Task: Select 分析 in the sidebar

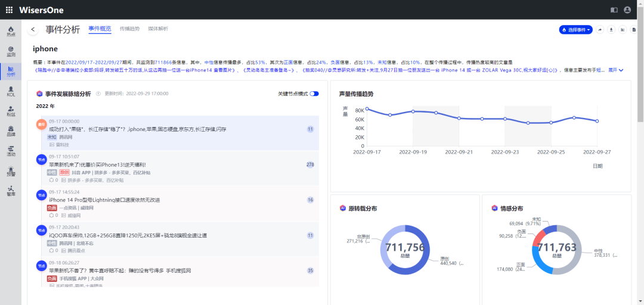Action: (x=11, y=71)
